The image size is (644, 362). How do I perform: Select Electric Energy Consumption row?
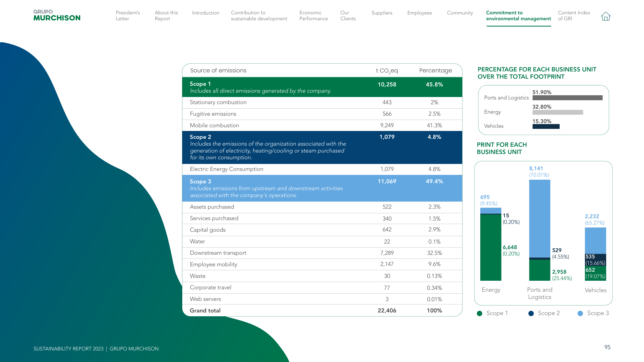tap(322, 169)
